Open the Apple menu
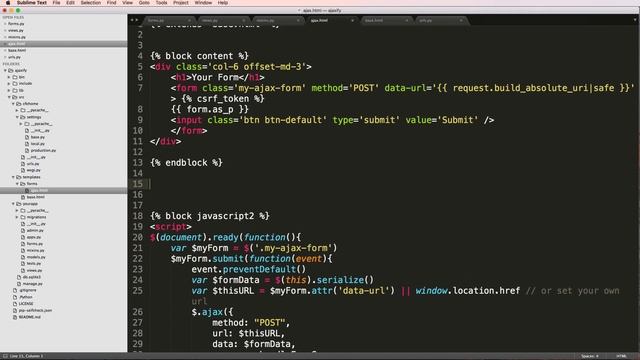The height and width of the screenshot is (360, 640). 7,3
